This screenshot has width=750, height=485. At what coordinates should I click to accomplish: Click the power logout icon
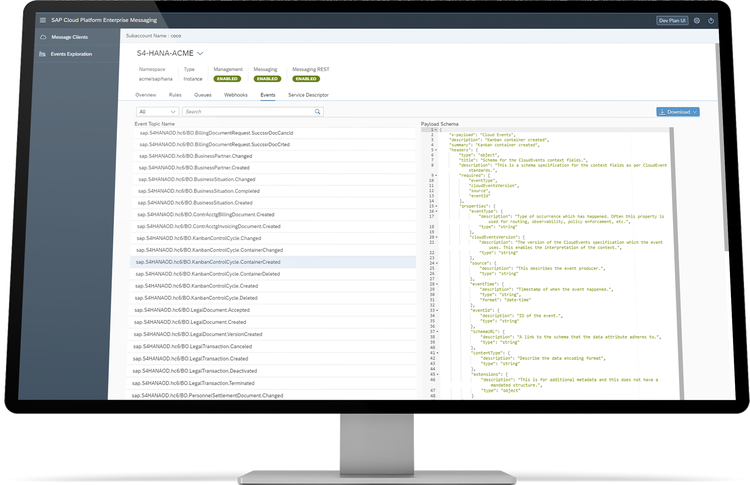[x=711, y=21]
